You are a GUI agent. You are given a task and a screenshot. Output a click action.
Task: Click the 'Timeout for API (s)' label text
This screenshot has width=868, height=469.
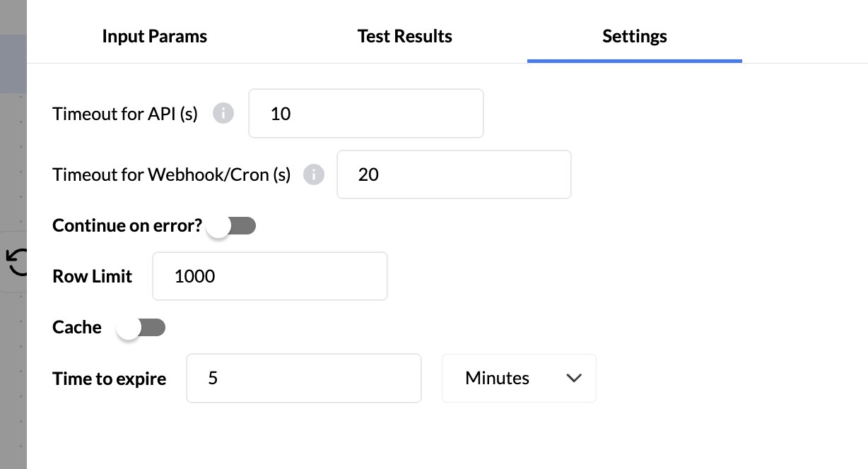[x=125, y=114]
